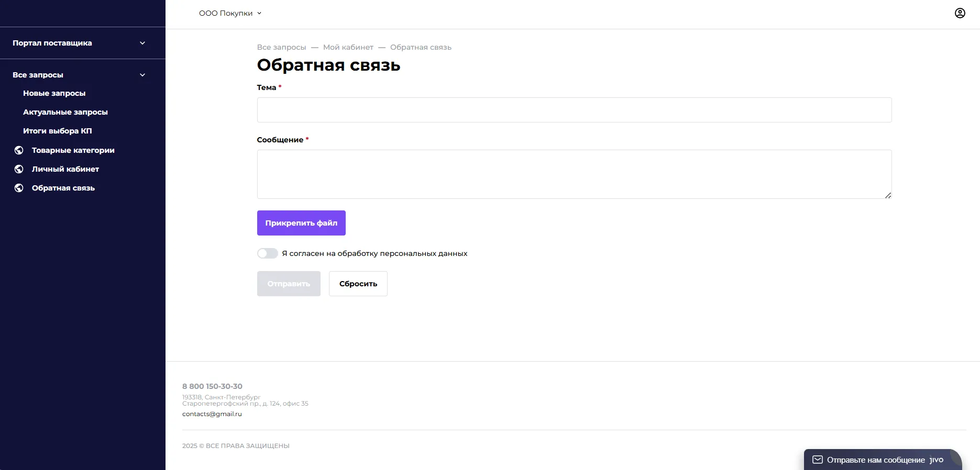Open Новые запросы in the sidebar
The height and width of the screenshot is (470, 980).
[x=54, y=93]
